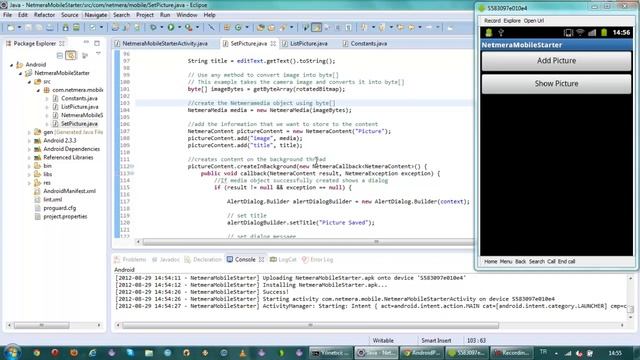The height and width of the screenshot is (360, 640).
Task: Close the Package Explorer view
Action: coord(62,43)
